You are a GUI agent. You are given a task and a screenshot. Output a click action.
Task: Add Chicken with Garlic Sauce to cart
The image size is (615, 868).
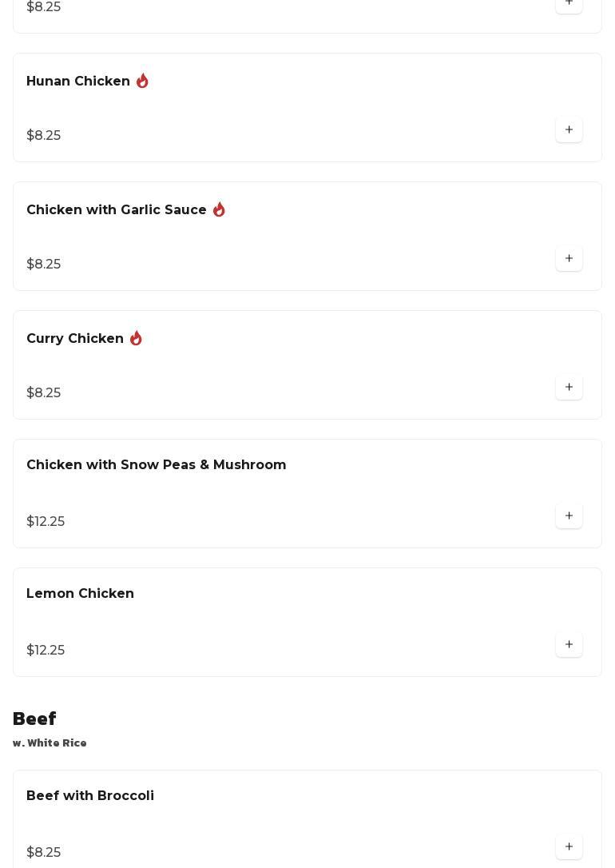(569, 259)
